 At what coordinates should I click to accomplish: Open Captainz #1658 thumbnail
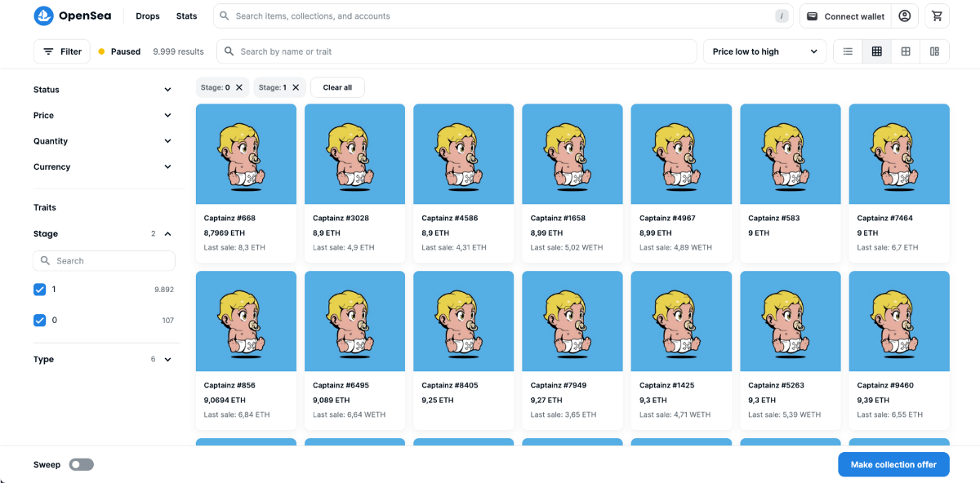pyautogui.click(x=572, y=153)
